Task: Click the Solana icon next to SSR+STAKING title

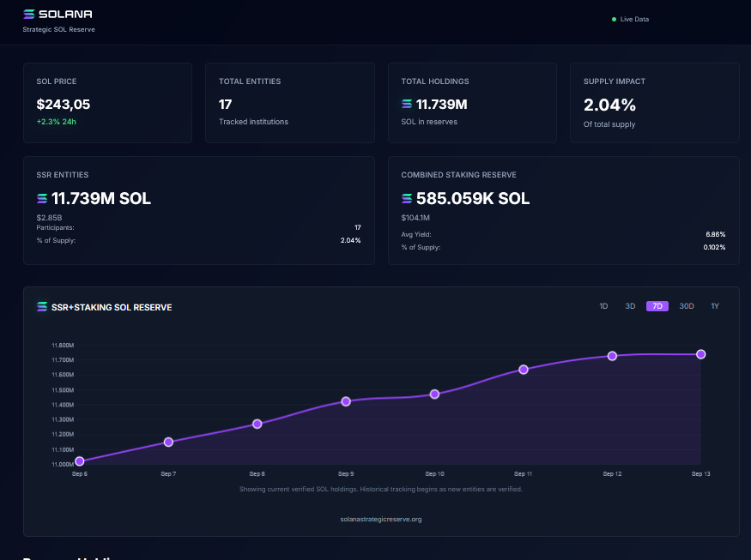Action: pos(42,307)
